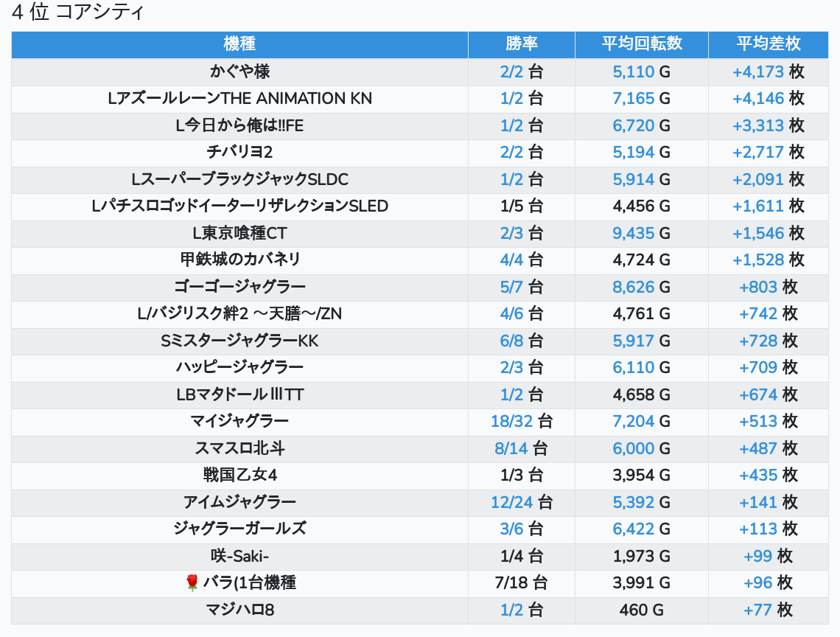Click LパチスロゴッドイーターリザレクションSLED machine name
Screen dimensions: 840x637
239,206
